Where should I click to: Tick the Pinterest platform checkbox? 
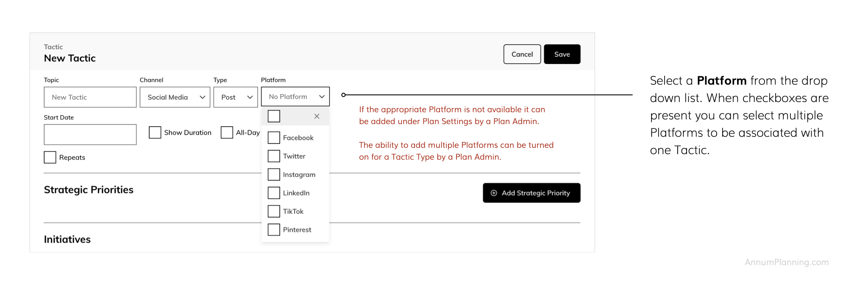274,230
